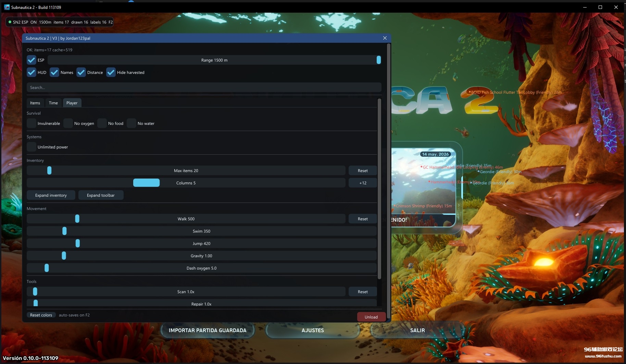This screenshot has width=626, height=364.
Task: Toggle Hide harvested checkbox
Action: (x=111, y=73)
